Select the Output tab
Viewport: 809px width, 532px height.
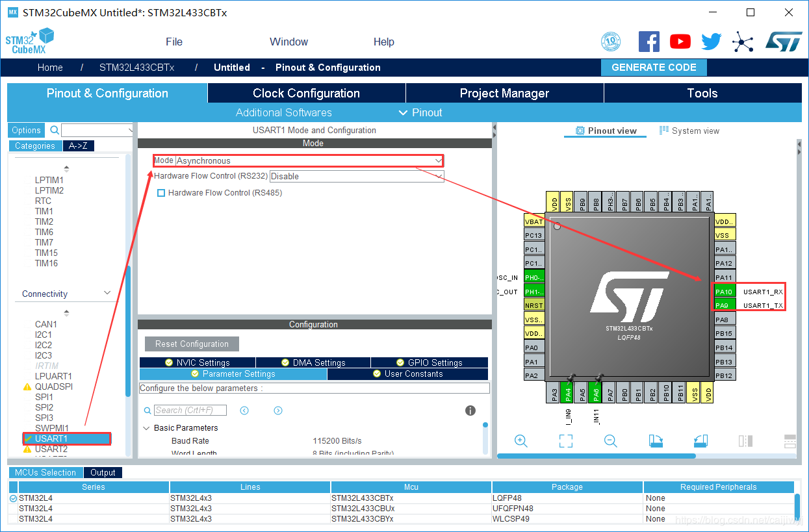tap(103, 472)
